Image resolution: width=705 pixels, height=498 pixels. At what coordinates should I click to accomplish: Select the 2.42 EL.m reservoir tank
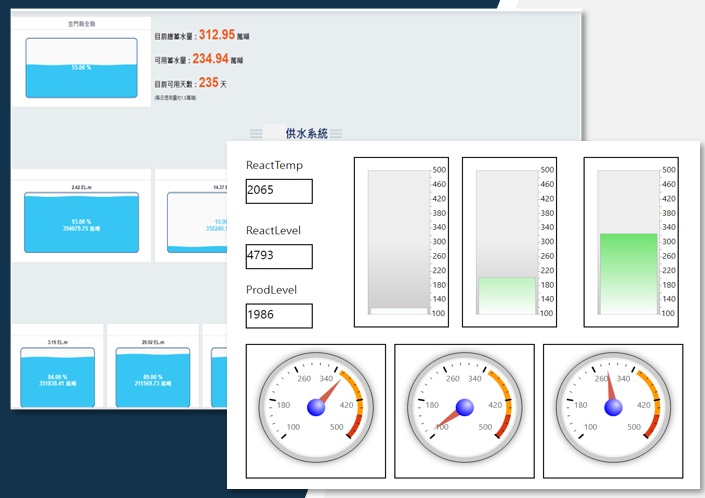(x=80, y=220)
